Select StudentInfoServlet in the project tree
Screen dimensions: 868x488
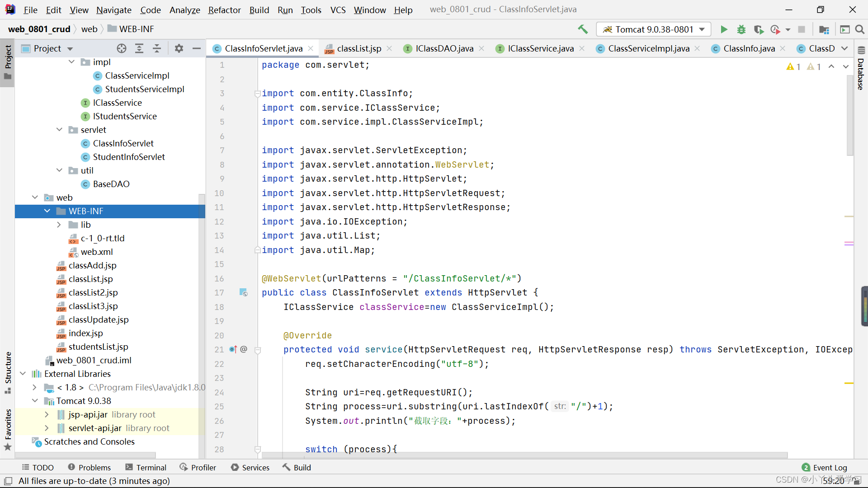point(129,157)
